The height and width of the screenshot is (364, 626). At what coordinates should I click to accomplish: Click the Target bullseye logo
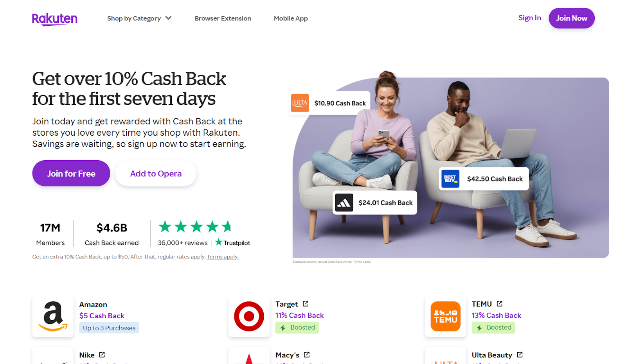pyautogui.click(x=249, y=316)
